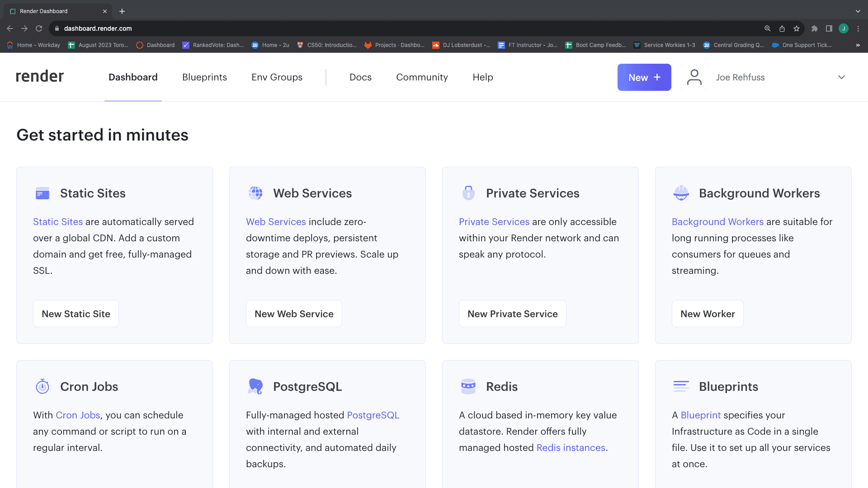Click the Web Services globe icon
The height and width of the screenshot is (488, 868).
click(x=255, y=193)
